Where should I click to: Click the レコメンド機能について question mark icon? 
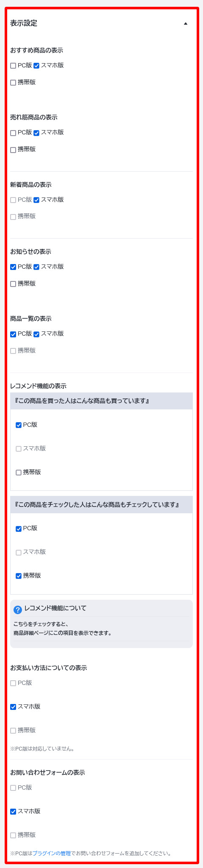click(x=18, y=609)
